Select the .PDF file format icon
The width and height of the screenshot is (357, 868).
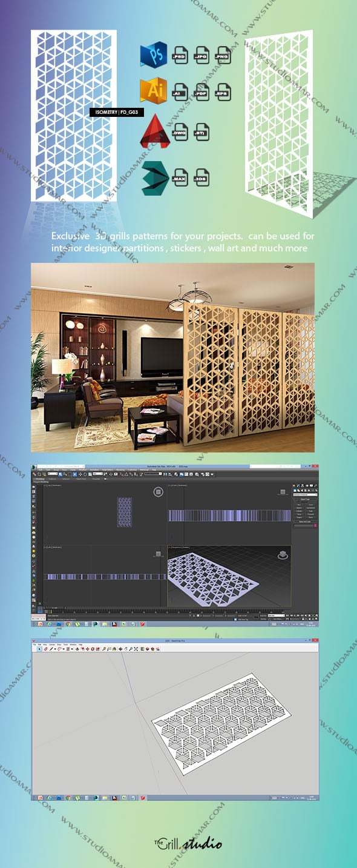click(201, 92)
